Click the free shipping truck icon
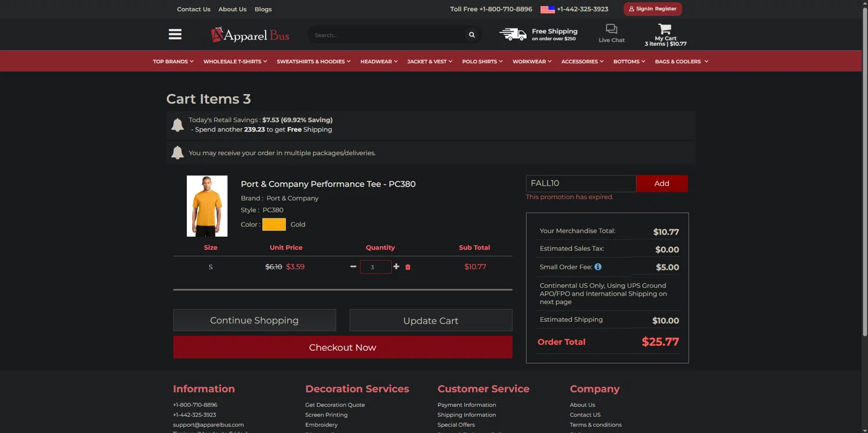 pyautogui.click(x=513, y=34)
